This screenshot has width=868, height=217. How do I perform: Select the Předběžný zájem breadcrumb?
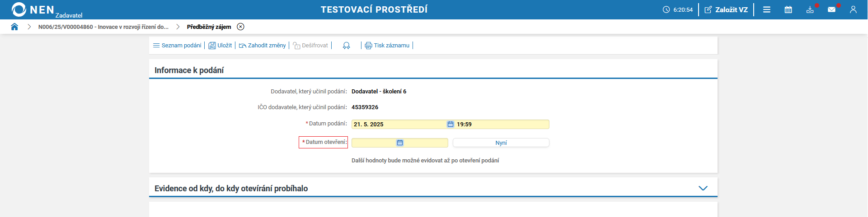tap(209, 27)
